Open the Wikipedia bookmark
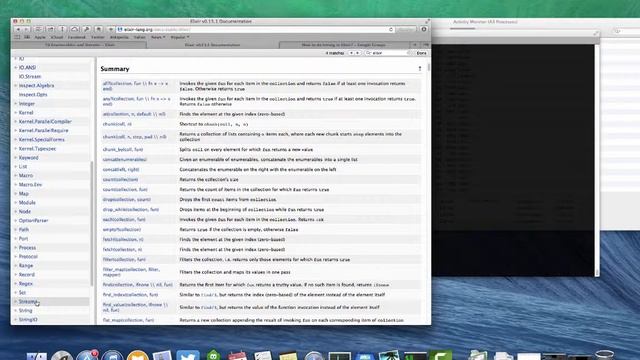This screenshot has height=360, width=640. [119, 37]
